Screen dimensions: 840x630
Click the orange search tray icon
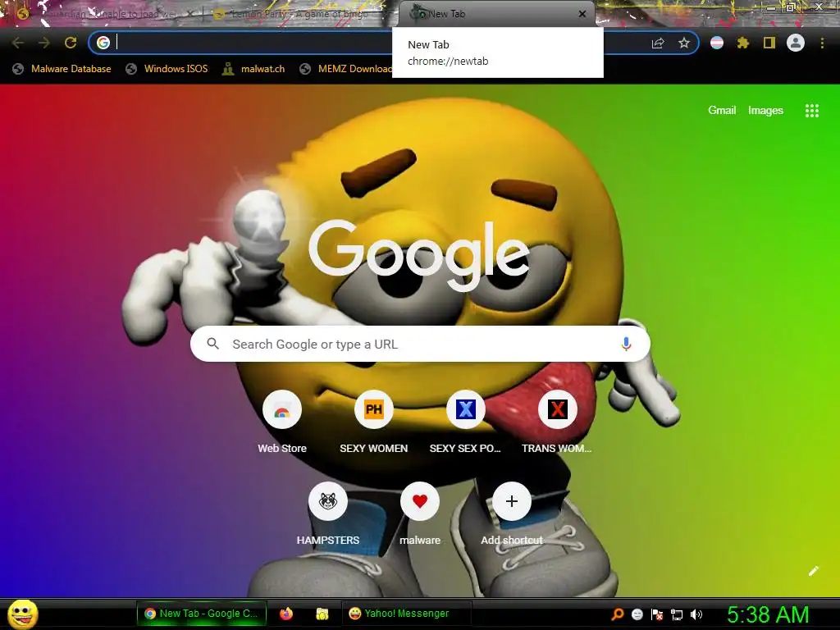click(617, 614)
